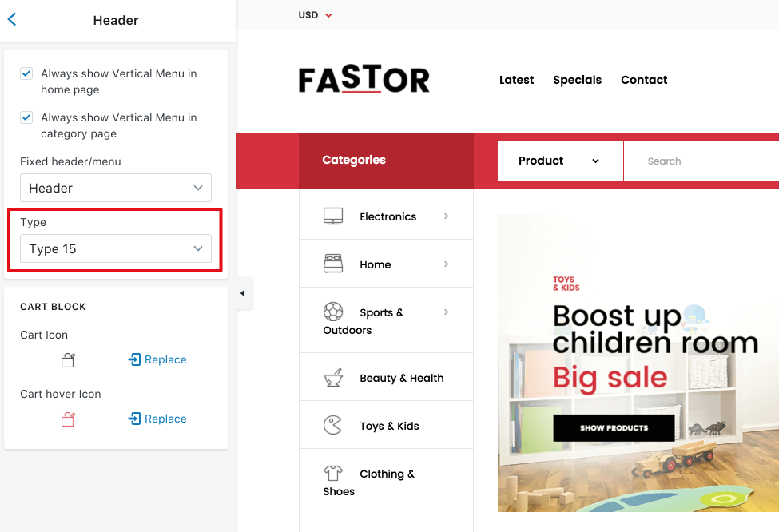Open the Fixed header/menu dropdown

click(x=116, y=188)
